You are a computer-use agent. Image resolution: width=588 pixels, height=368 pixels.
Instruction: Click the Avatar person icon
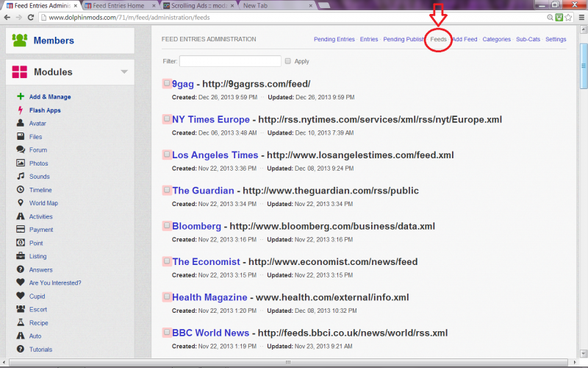(x=21, y=123)
